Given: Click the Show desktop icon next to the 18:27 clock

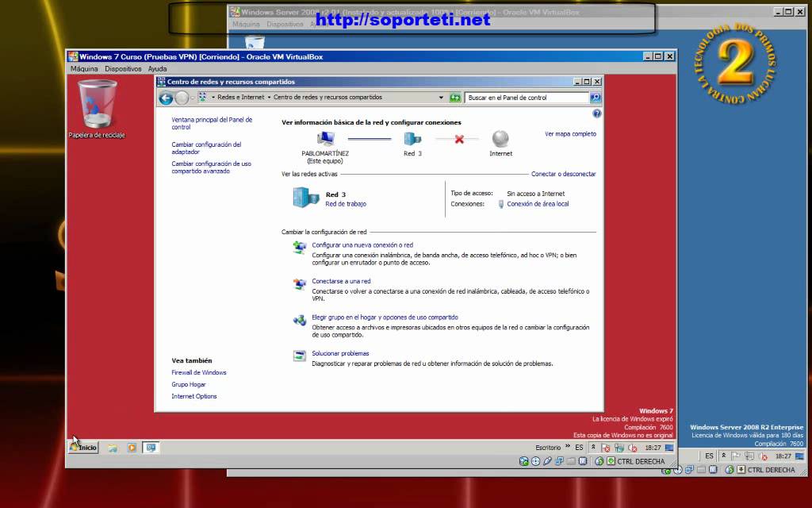Looking at the screenshot, I should [x=669, y=448].
